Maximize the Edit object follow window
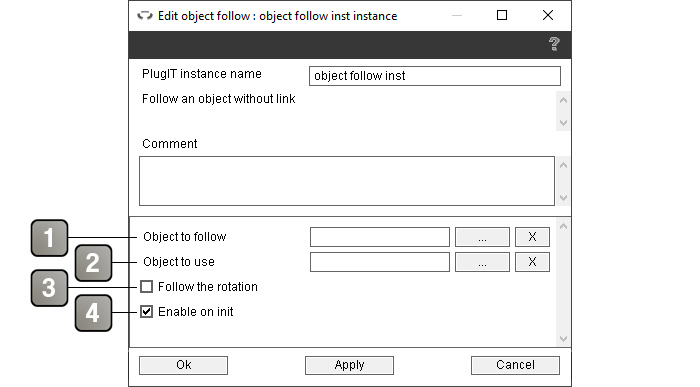Screen dimensions: 700x387 pyautogui.click(x=502, y=15)
